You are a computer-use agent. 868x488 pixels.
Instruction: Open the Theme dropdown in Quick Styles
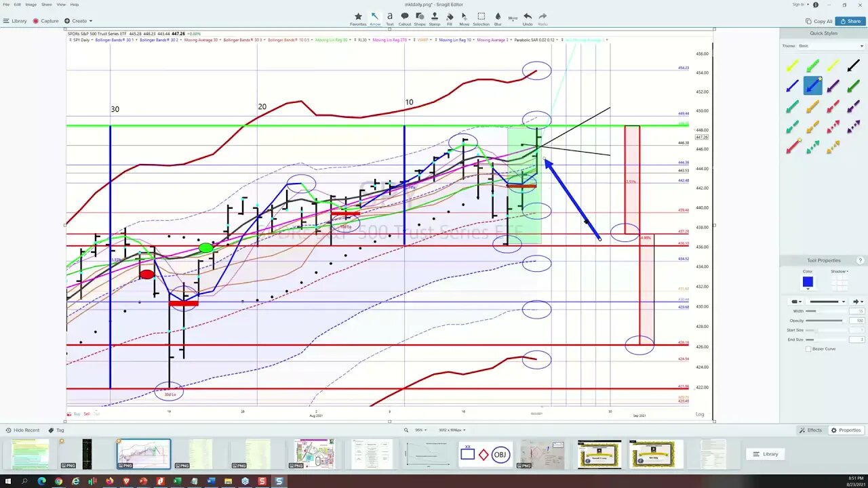click(831, 46)
